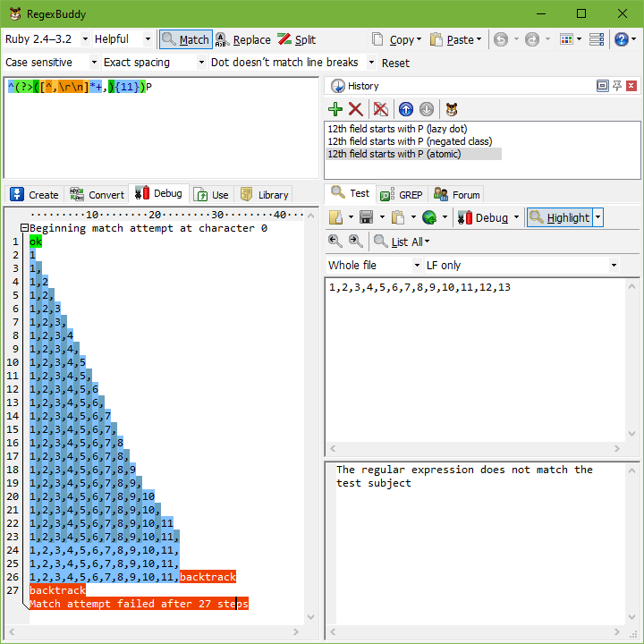Click the debug pane vertical scroll-down arrow

point(311,617)
